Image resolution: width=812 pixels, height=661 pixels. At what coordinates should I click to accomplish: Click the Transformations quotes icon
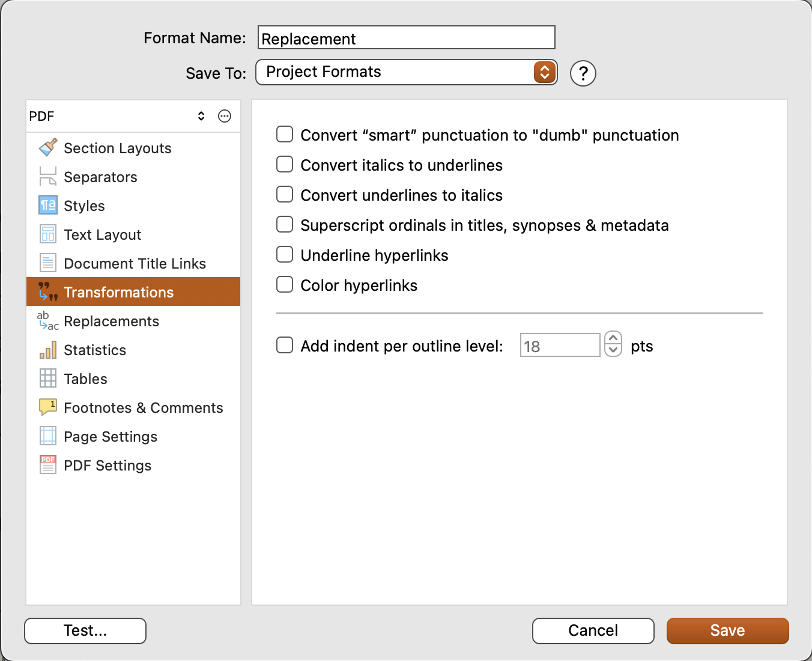(x=48, y=292)
